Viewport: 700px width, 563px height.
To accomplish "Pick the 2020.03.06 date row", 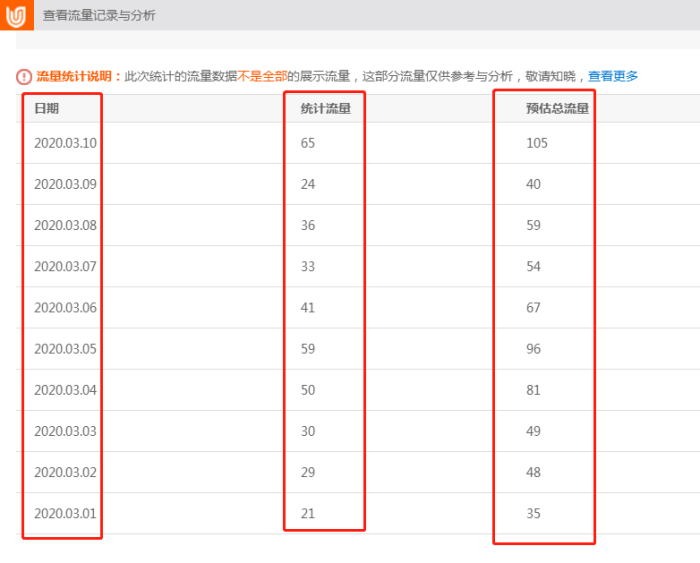I will click(x=65, y=307).
